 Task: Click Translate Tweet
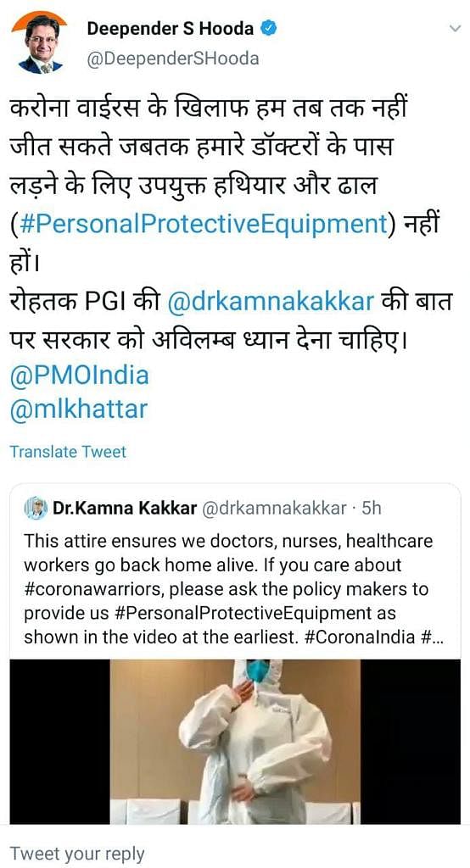(x=68, y=452)
